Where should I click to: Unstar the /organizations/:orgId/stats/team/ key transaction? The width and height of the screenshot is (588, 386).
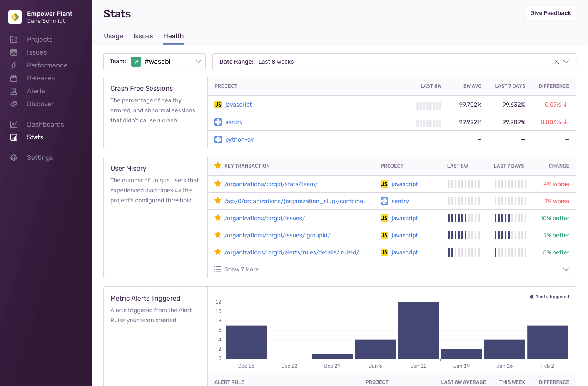point(217,184)
